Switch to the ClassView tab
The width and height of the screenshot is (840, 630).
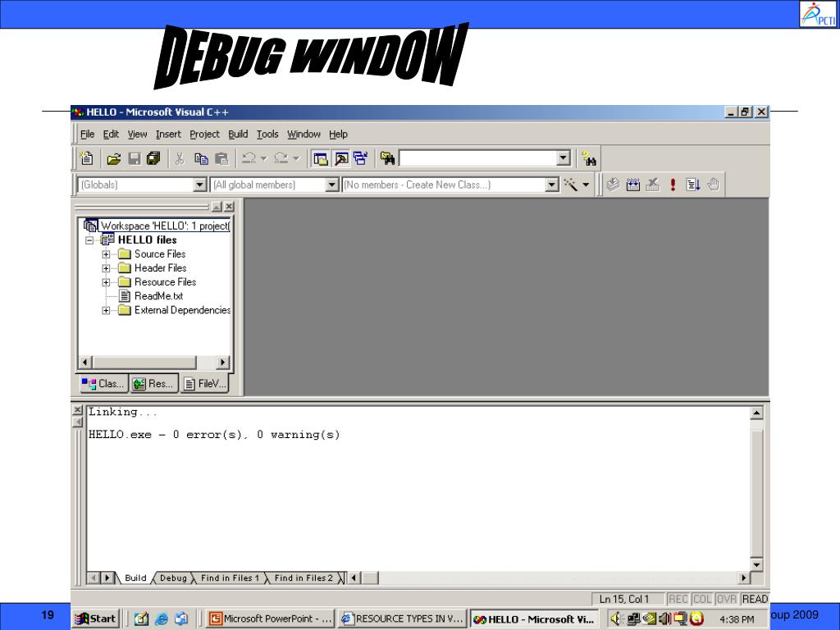click(x=103, y=384)
